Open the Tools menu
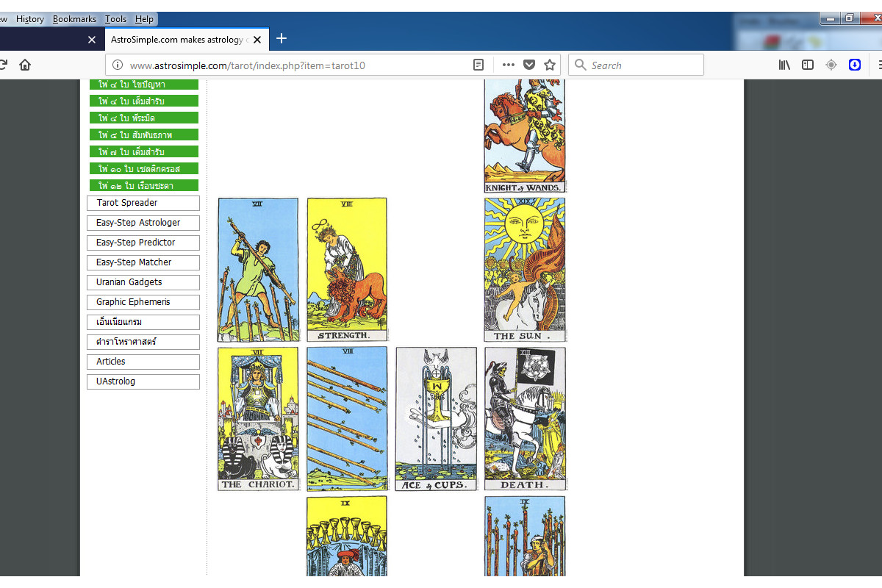Screen dimensions: 882x588 115,19
